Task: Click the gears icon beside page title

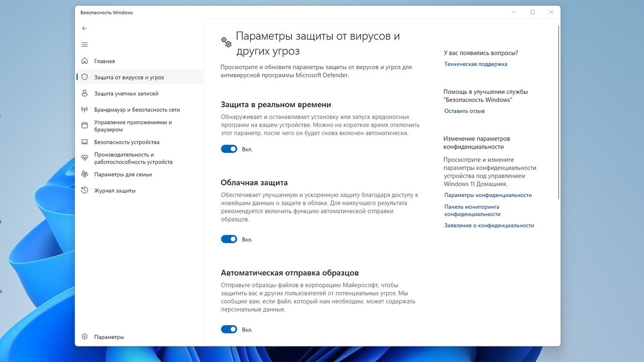Action: click(226, 42)
